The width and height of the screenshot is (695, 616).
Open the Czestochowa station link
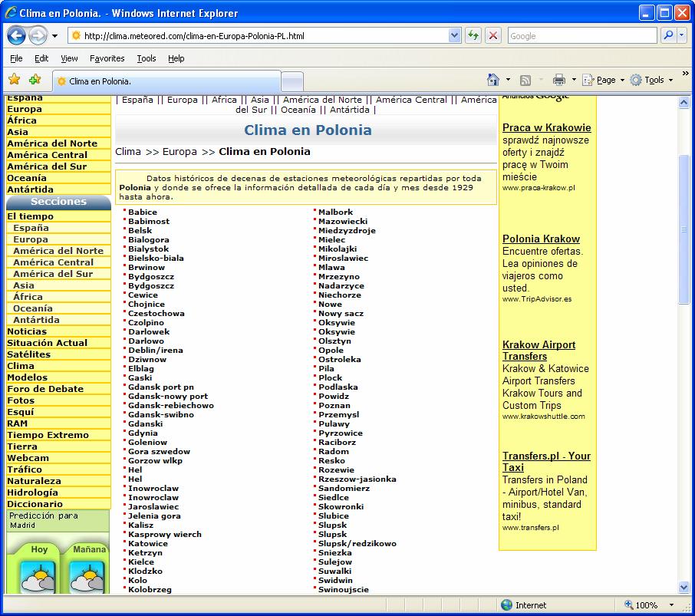[156, 313]
